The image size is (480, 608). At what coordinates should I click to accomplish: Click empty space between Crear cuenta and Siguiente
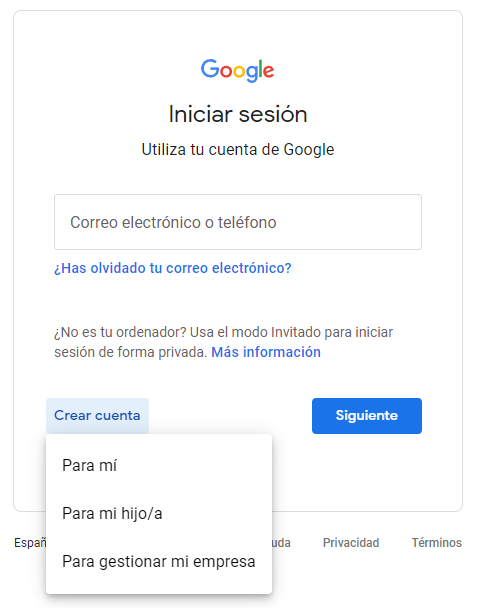[x=230, y=416]
